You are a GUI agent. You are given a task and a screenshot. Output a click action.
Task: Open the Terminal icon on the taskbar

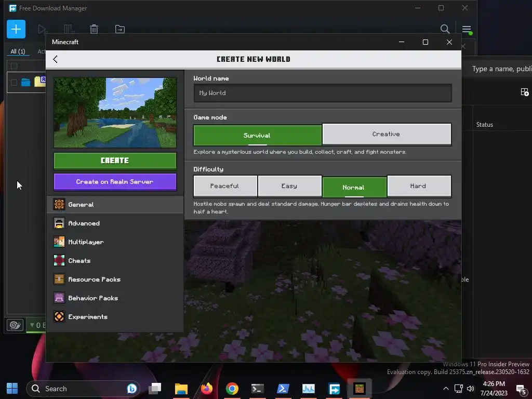tap(258, 389)
